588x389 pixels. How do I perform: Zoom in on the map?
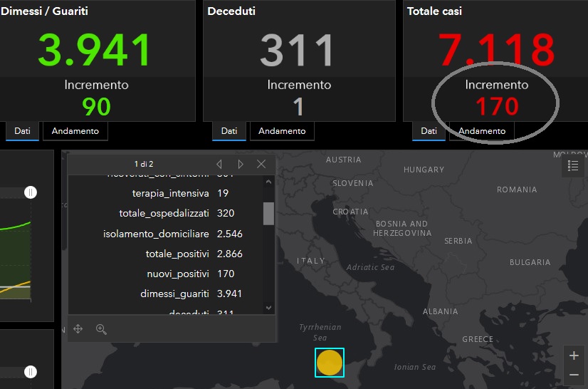tap(574, 356)
